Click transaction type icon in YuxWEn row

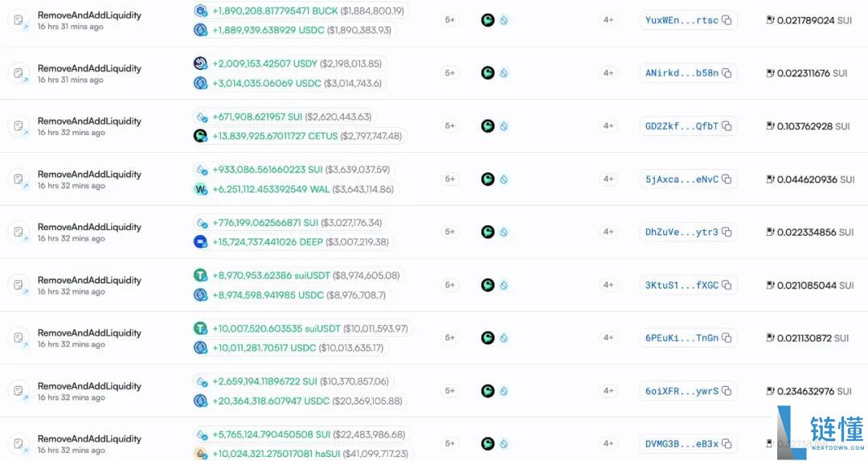(18, 20)
